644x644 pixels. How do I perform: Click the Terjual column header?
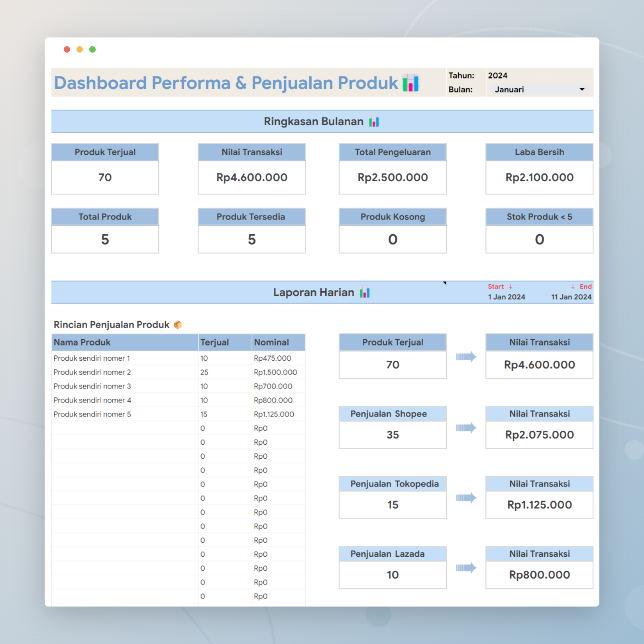pos(225,342)
